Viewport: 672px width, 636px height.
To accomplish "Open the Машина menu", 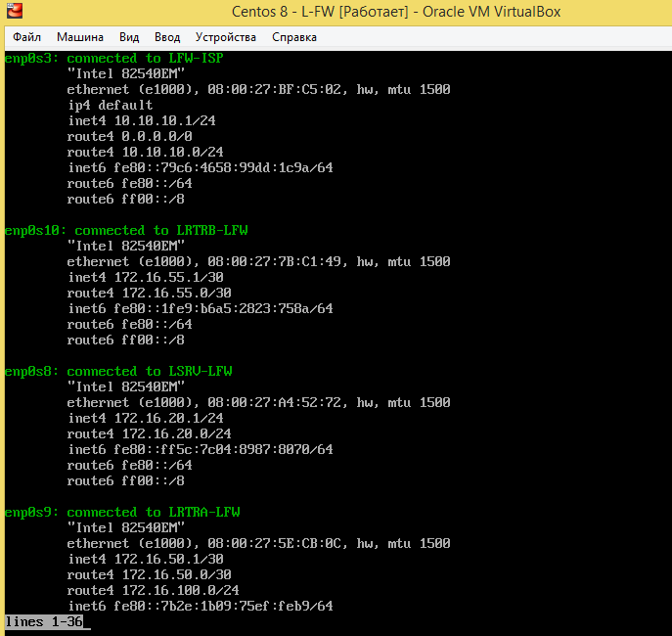I will (80, 37).
